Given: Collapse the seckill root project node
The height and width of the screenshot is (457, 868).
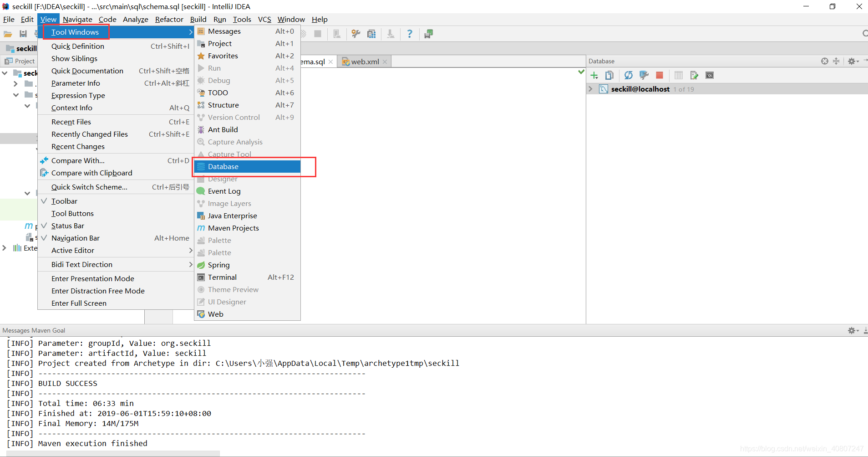Looking at the screenshot, I should coord(5,73).
